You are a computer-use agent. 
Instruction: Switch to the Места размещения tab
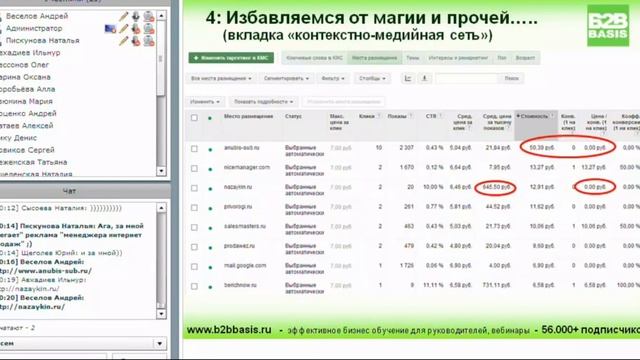(374, 58)
